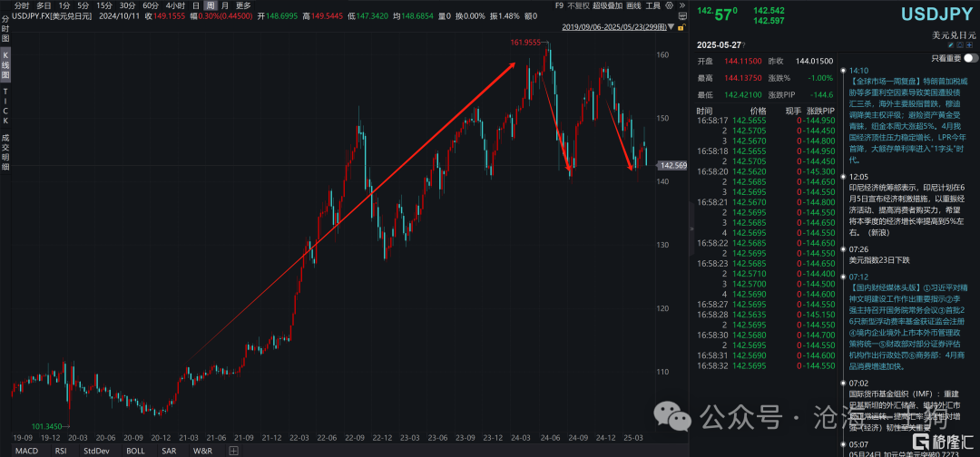Switch to 5分 timeframe
Screen dimensions: 980x457
[x=83, y=5]
